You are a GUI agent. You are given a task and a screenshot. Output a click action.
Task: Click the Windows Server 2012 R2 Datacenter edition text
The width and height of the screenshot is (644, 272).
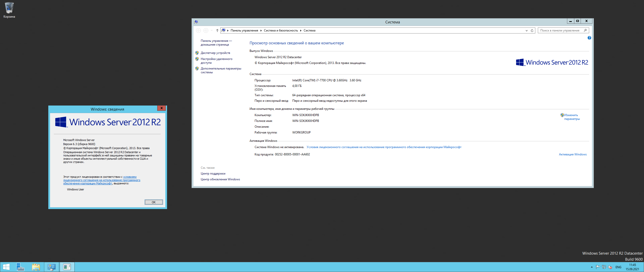click(x=278, y=57)
